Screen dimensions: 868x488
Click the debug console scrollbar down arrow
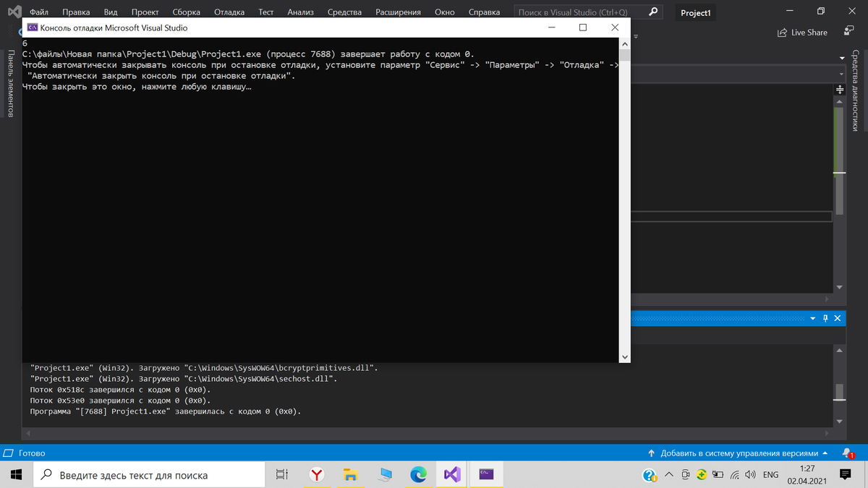625,356
